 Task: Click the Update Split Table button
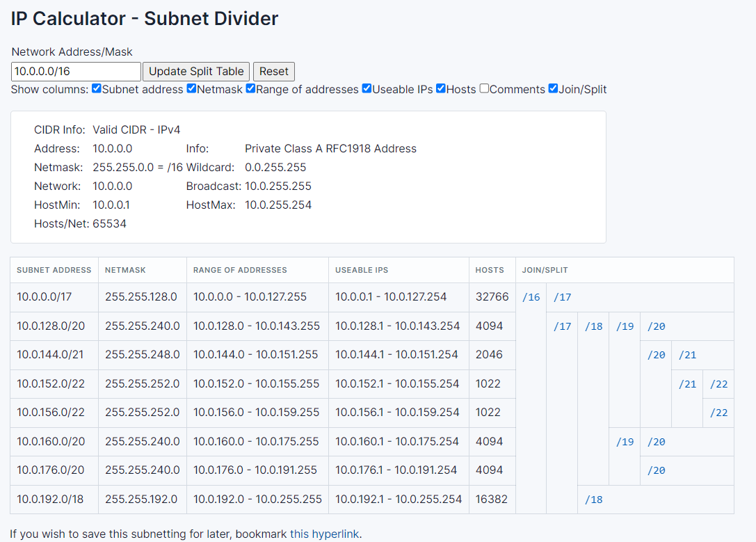(x=196, y=72)
